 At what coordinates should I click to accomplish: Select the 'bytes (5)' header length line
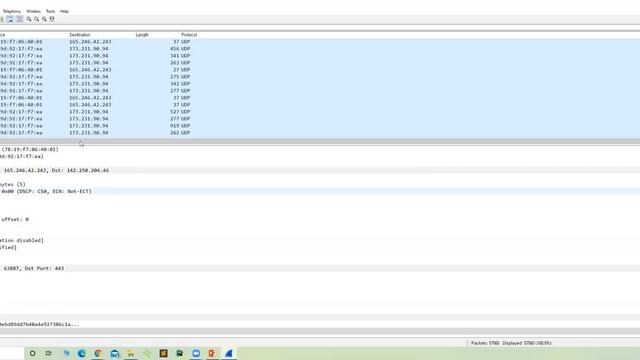pyautogui.click(x=320, y=184)
